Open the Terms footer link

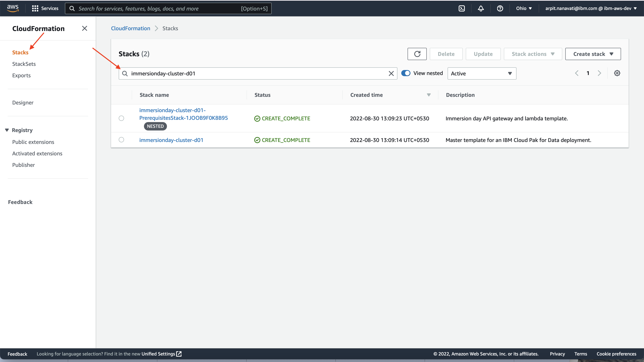coord(580,354)
